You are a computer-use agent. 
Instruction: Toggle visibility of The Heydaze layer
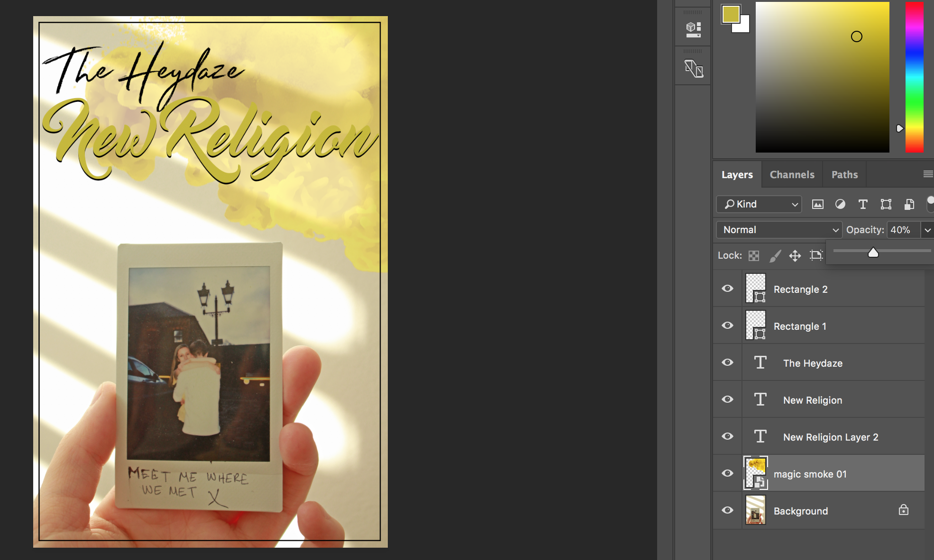727,362
